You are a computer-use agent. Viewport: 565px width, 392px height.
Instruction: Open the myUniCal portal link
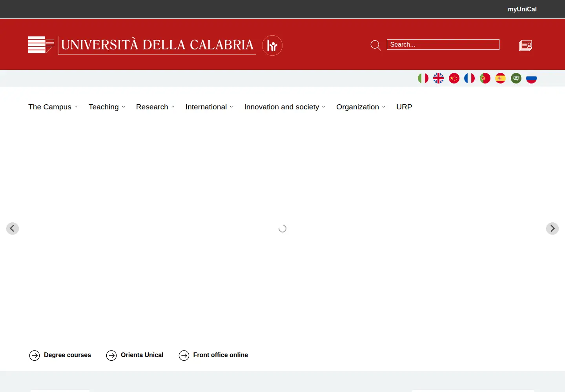[522, 9]
